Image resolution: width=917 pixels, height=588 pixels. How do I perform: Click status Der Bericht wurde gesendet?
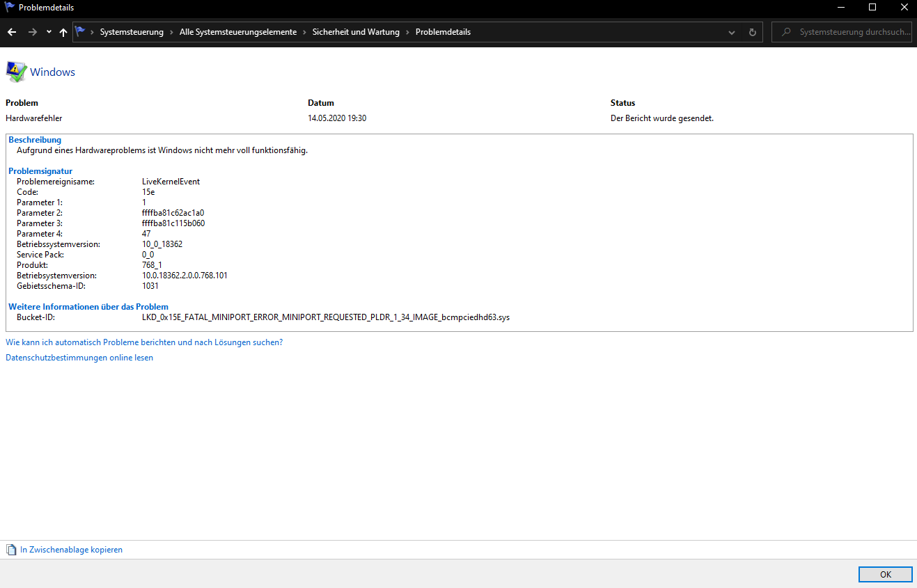(662, 118)
